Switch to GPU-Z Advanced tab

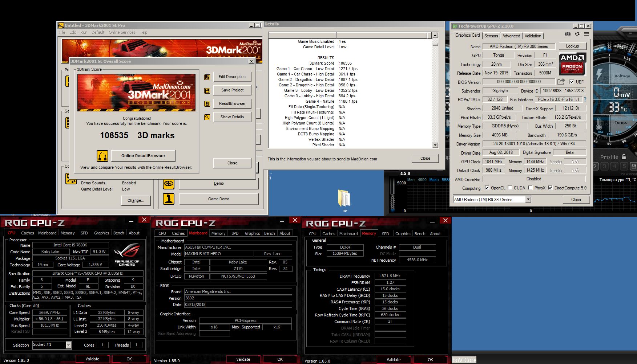click(511, 36)
